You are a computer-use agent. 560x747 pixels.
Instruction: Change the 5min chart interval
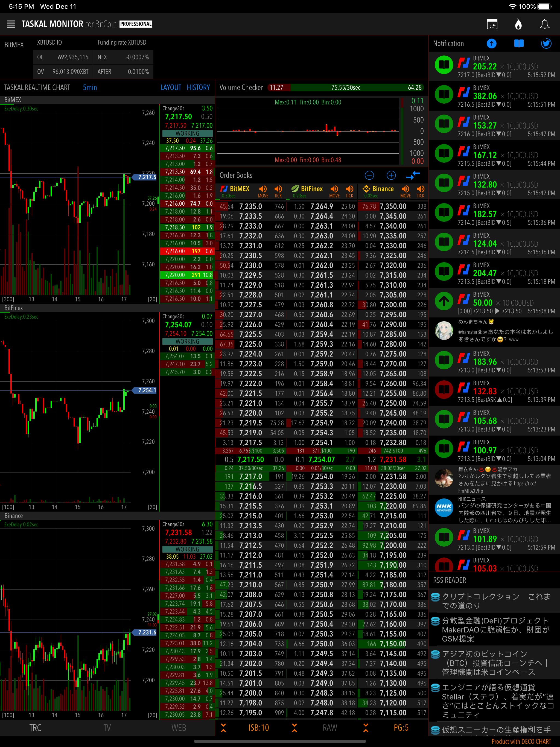tap(90, 87)
